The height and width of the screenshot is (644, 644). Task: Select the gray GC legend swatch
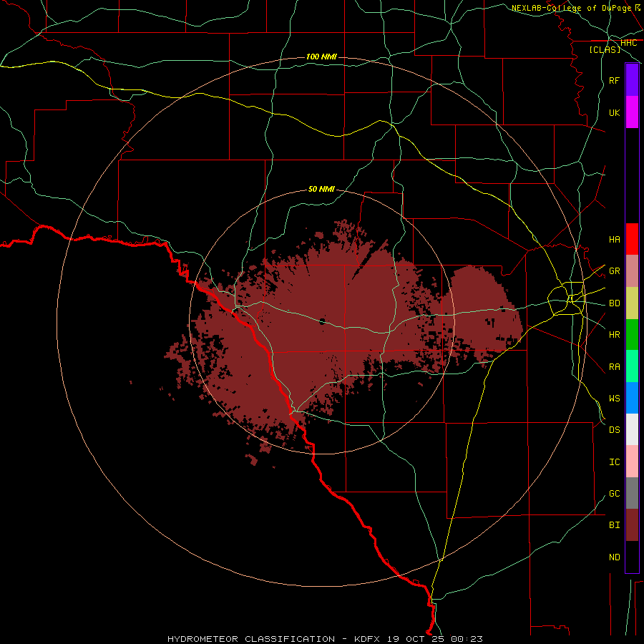coord(632,493)
